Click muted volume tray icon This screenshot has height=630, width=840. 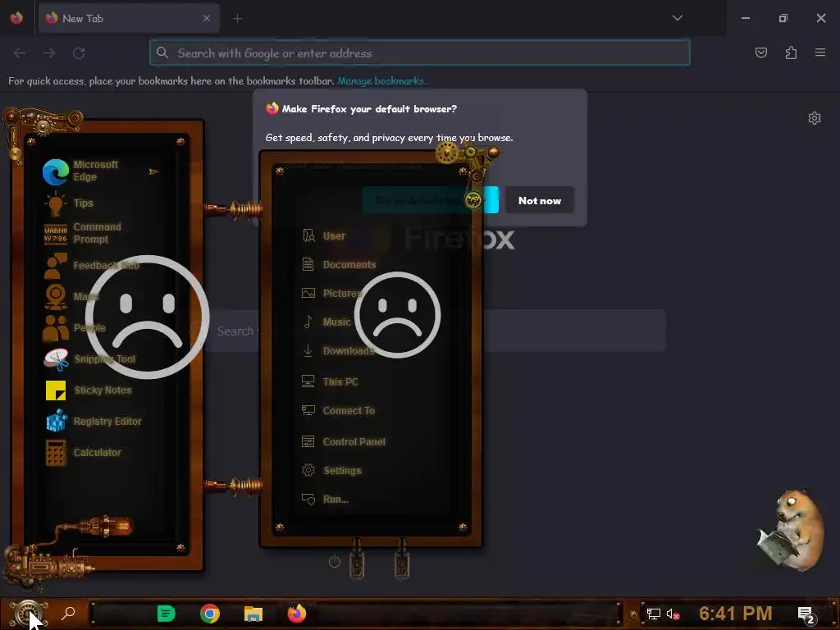pyautogui.click(x=673, y=614)
